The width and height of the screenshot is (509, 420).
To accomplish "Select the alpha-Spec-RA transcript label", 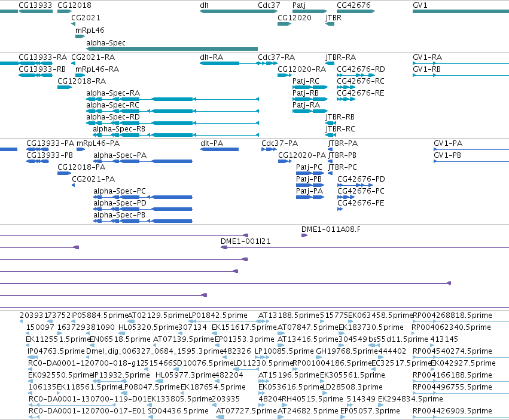I will click(x=113, y=93).
